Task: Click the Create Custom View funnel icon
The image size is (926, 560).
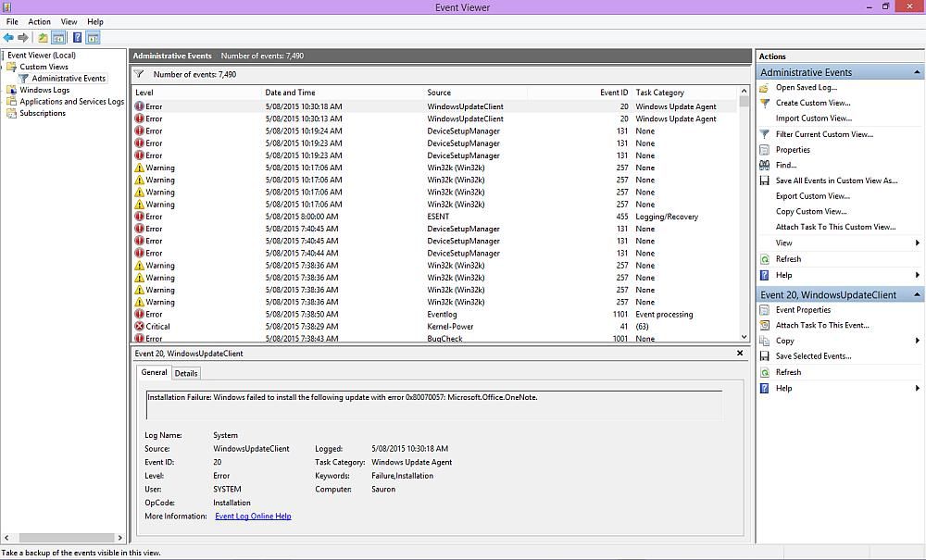Action: [x=765, y=103]
